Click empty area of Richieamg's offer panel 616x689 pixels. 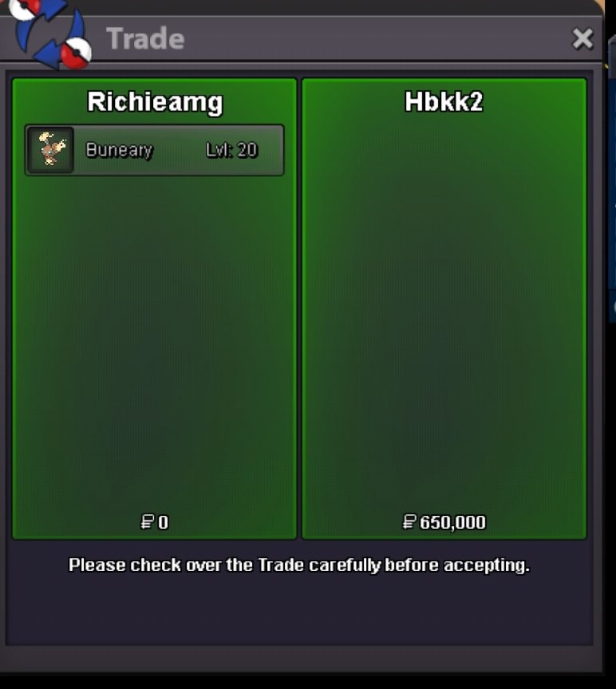click(x=154, y=343)
